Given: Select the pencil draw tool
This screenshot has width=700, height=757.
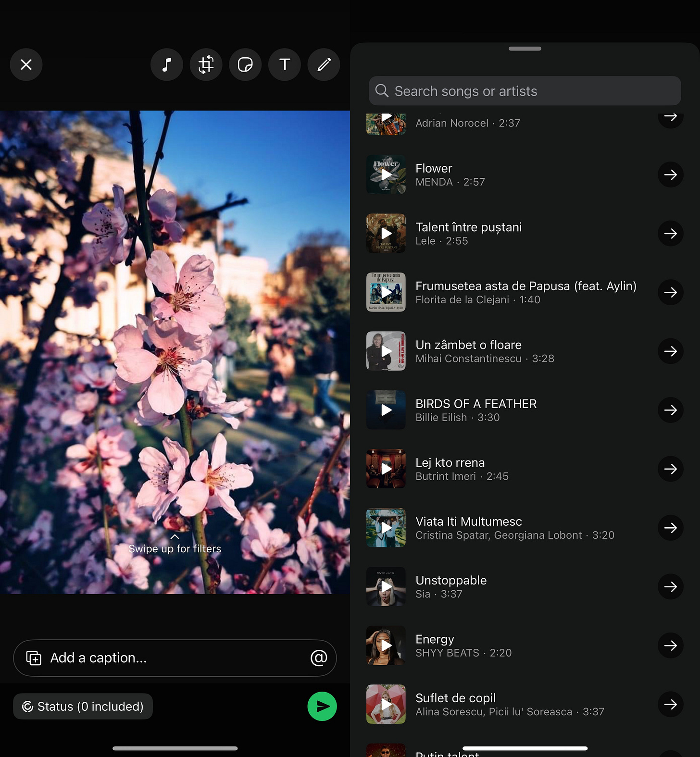Looking at the screenshot, I should 324,64.
